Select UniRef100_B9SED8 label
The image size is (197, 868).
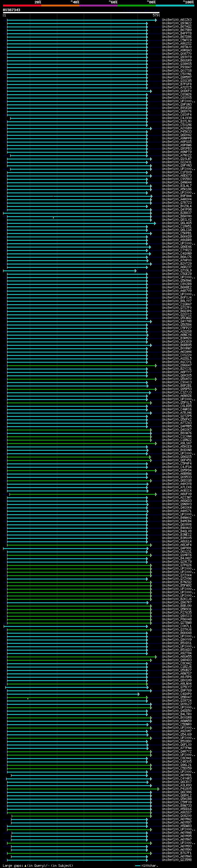point(177,108)
